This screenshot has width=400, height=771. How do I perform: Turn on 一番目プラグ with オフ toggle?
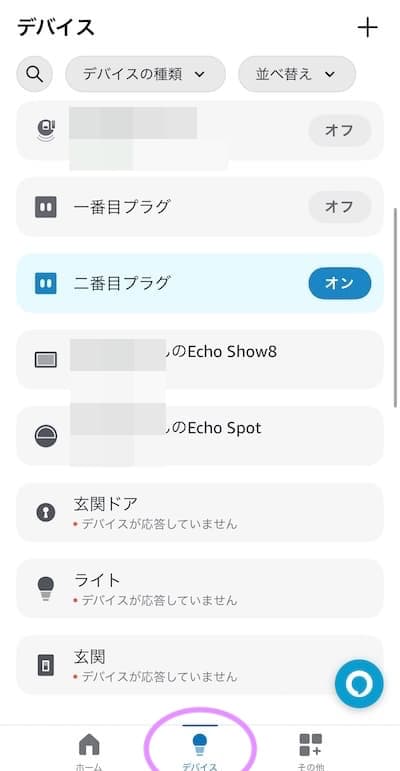pyautogui.click(x=339, y=207)
